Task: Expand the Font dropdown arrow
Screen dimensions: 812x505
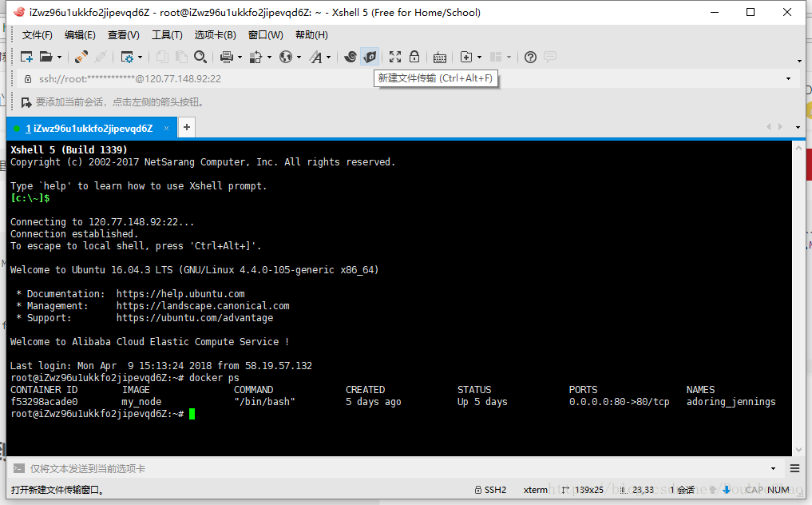Action: [x=328, y=57]
